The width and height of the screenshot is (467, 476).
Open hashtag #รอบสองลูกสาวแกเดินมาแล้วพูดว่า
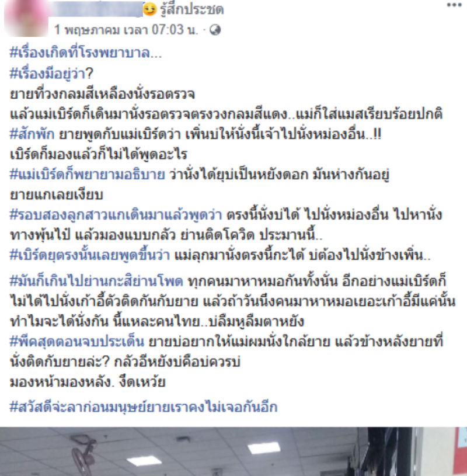116,215
